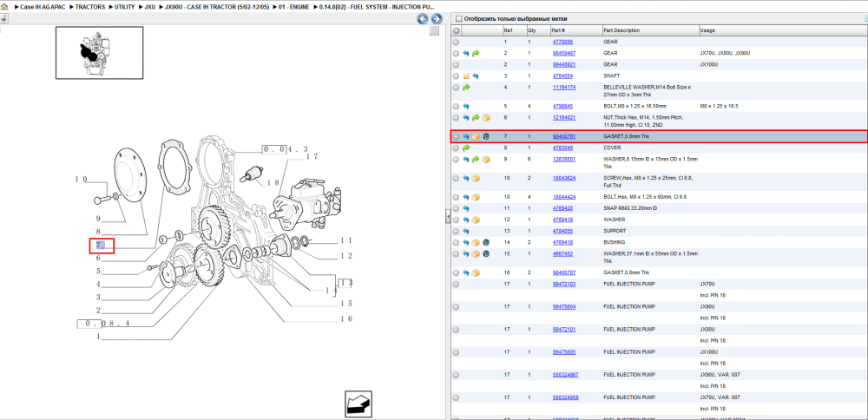Open part number link 4770056
The width and height of the screenshot is (868, 420).
pos(562,42)
